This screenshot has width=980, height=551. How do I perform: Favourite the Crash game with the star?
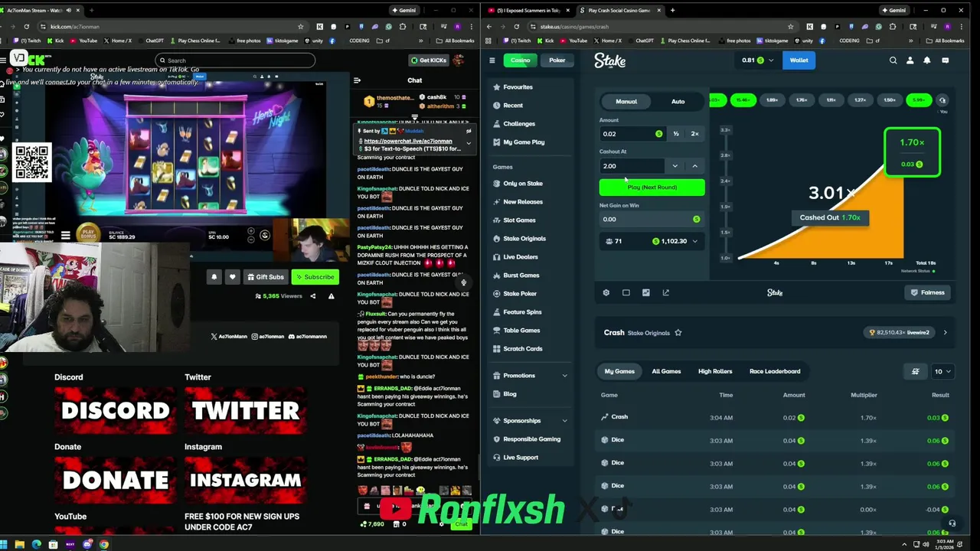tap(678, 333)
